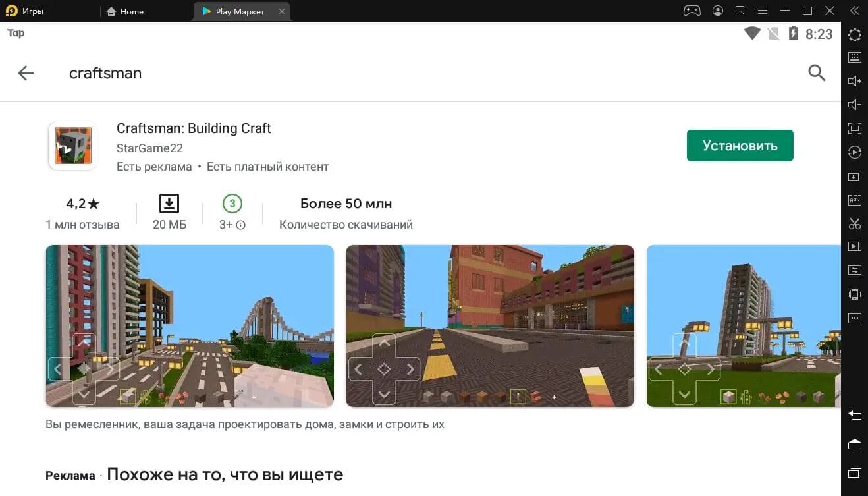Click the 8:23 clock
Screen dimensions: 868x496
tap(819, 34)
